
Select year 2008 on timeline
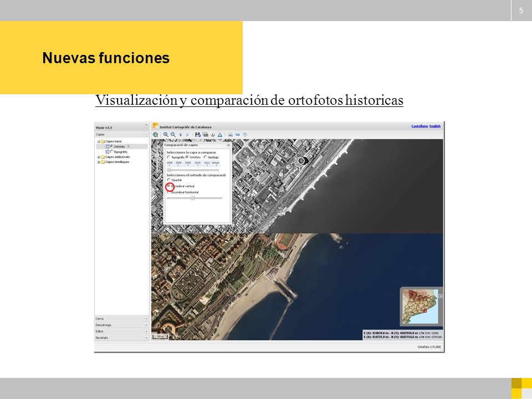178,163
